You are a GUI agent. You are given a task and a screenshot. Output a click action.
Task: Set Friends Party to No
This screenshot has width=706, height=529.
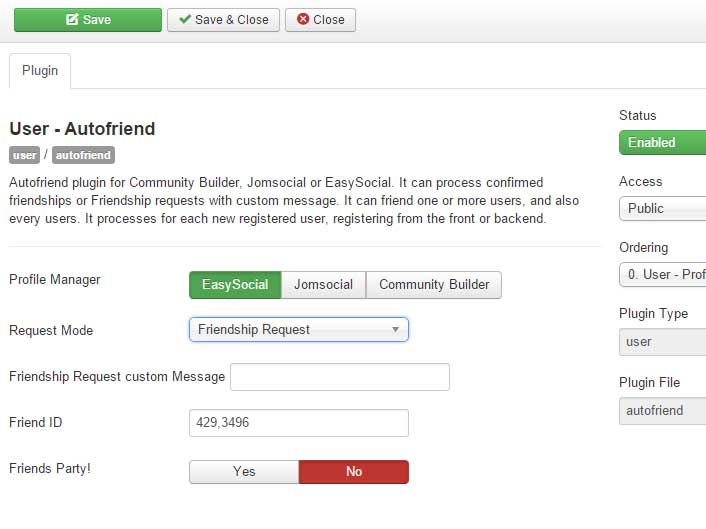point(354,472)
